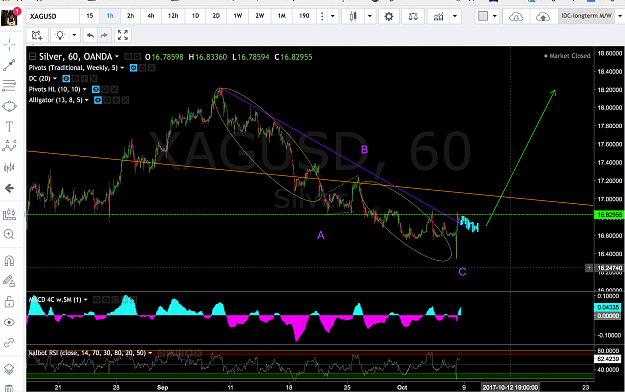Image resolution: width=625 pixels, height=392 pixels.
Task: Toggle visibility eye of MACD 4C indicator
Action: (97, 299)
